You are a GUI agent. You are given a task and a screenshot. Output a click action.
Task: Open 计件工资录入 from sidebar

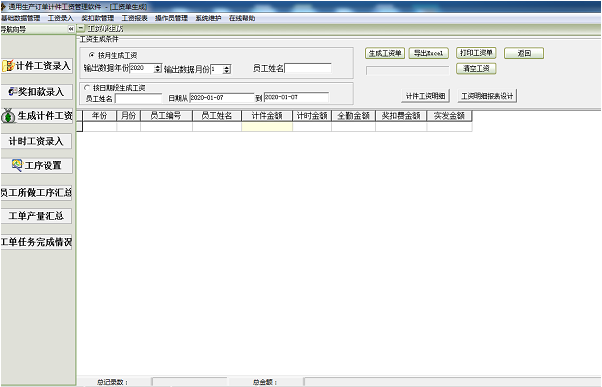coord(36,66)
